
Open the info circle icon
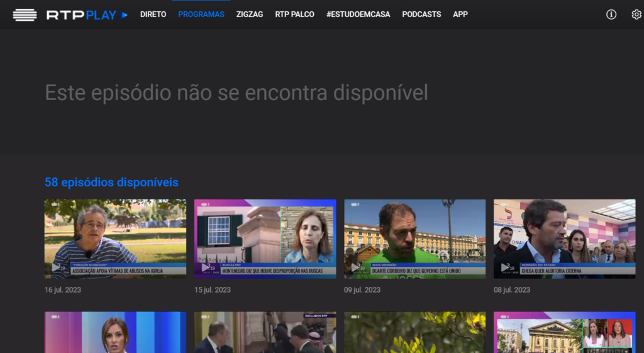tap(611, 14)
